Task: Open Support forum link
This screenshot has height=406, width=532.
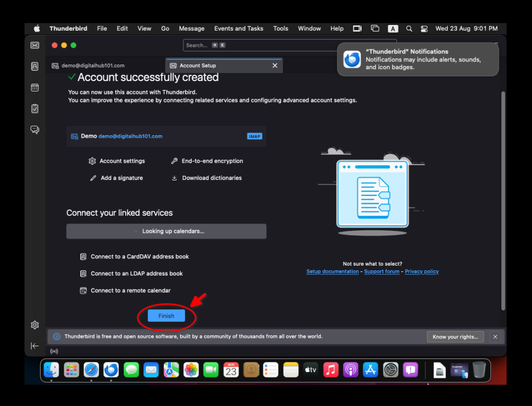Action: coord(382,271)
